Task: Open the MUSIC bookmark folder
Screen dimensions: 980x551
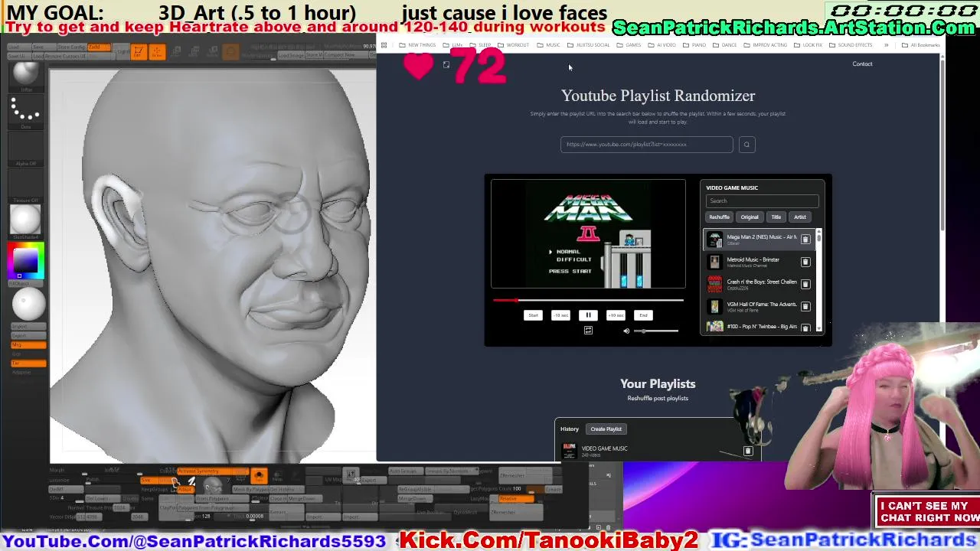Action: pos(548,45)
